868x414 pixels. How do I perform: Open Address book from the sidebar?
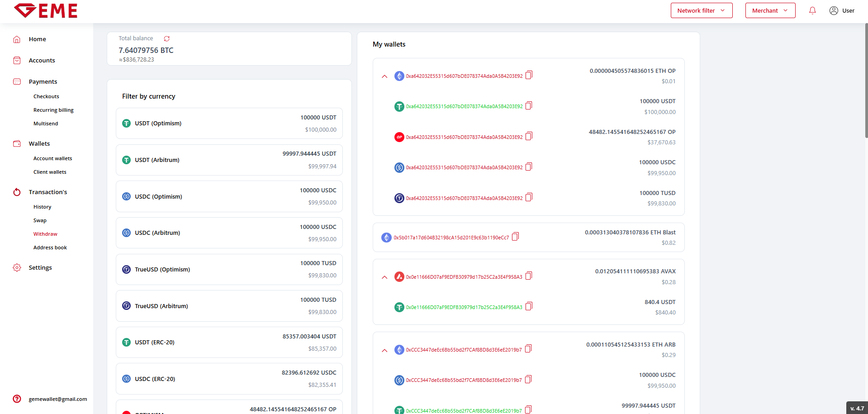point(50,247)
